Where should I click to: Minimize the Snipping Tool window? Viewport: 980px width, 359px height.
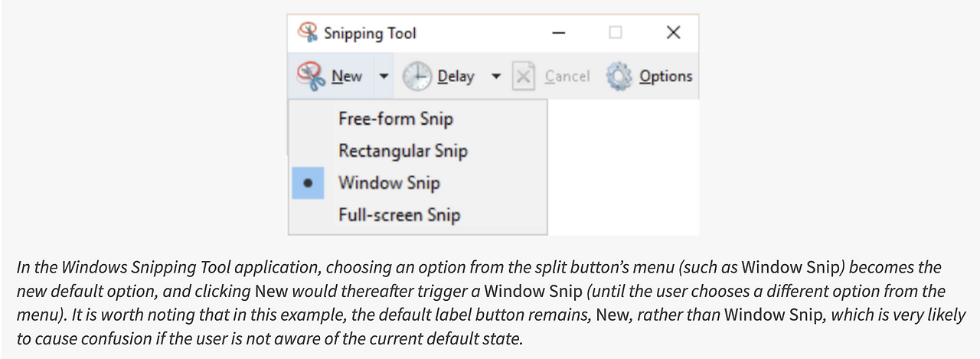point(560,32)
